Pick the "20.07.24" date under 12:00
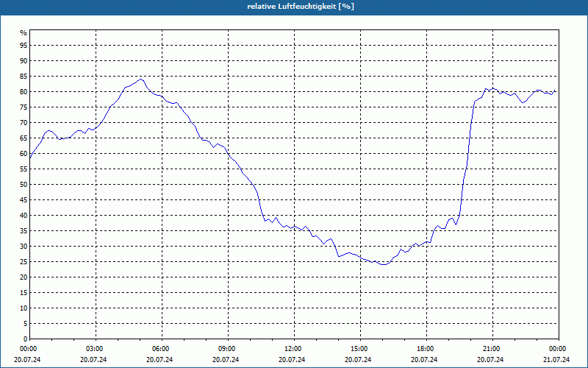The width and height of the screenshot is (588, 368). 292,360
